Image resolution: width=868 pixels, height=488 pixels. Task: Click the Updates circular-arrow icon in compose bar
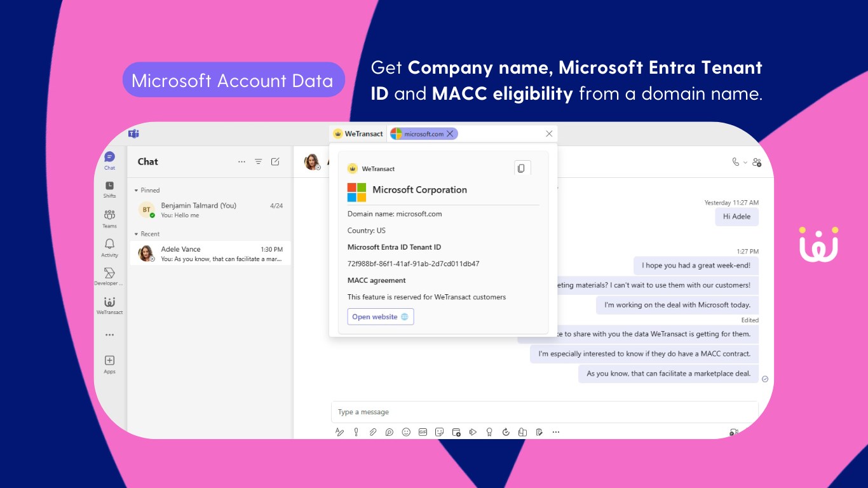click(x=506, y=432)
